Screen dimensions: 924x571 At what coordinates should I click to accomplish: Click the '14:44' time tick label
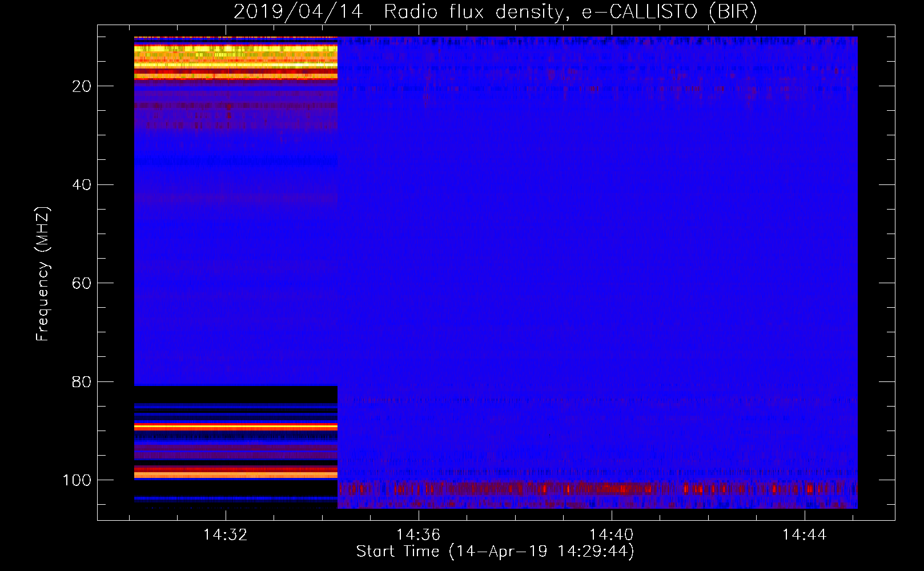[805, 534]
